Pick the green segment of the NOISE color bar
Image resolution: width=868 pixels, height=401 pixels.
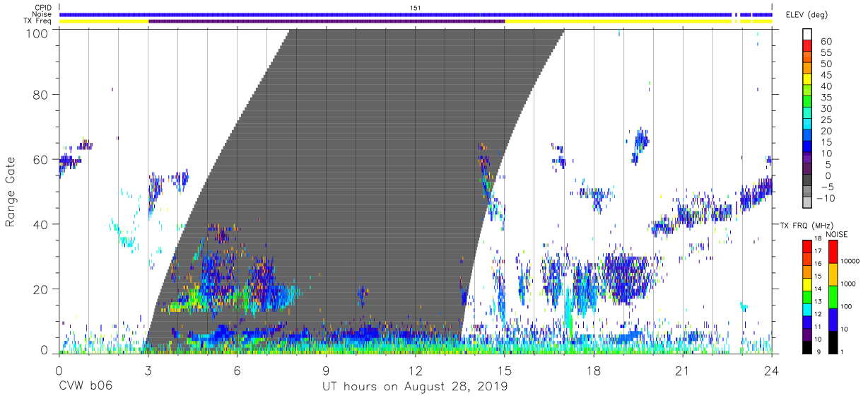tap(833, 296)
